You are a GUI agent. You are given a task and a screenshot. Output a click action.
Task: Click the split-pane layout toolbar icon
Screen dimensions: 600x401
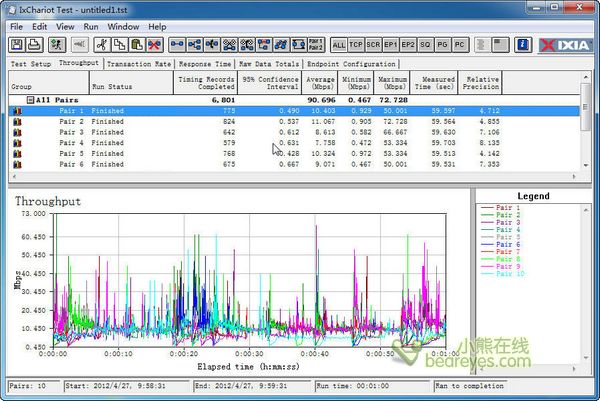[x=500, y=45]
